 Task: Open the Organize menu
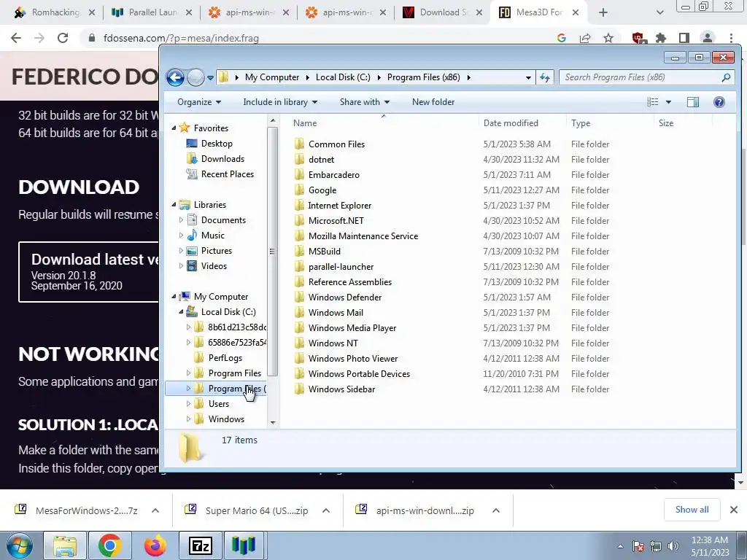(199, 102)
